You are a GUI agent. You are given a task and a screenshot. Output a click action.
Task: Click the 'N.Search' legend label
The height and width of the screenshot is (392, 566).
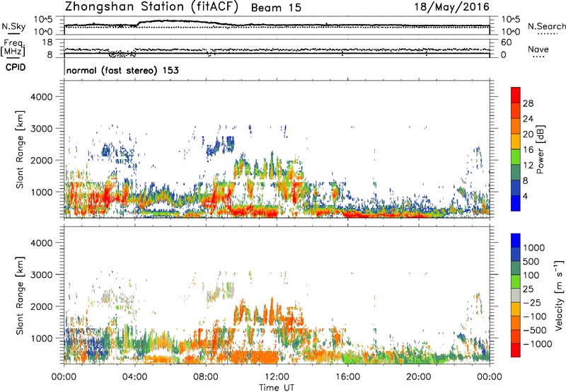click(x=546, y=26)
